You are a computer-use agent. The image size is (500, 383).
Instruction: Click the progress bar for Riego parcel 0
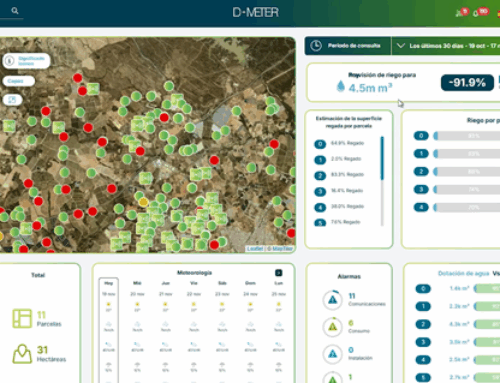tap(467, 136)
